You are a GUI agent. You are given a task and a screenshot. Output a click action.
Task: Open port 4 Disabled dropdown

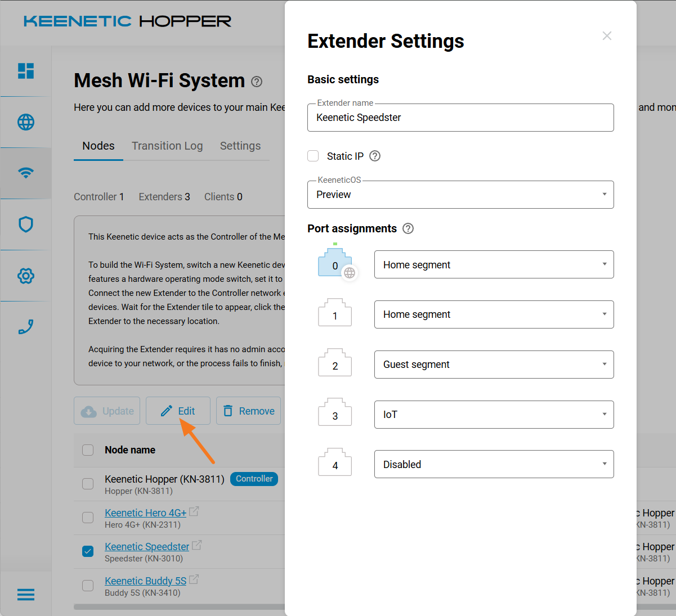click(494, 465)
